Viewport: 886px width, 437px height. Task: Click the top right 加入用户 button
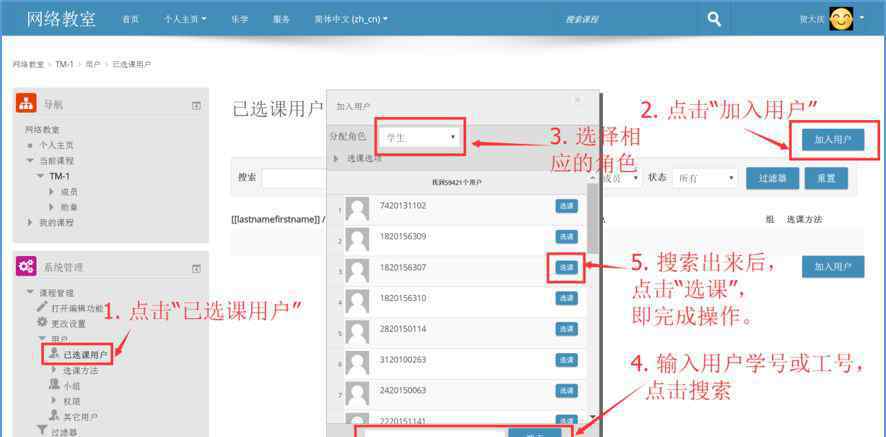[833, 141]
